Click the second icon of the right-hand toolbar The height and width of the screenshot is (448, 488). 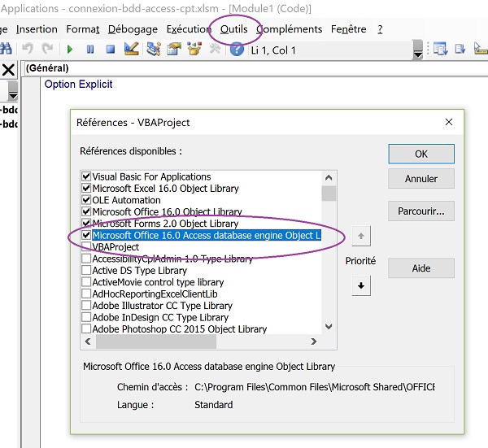[x=460, y=49]
